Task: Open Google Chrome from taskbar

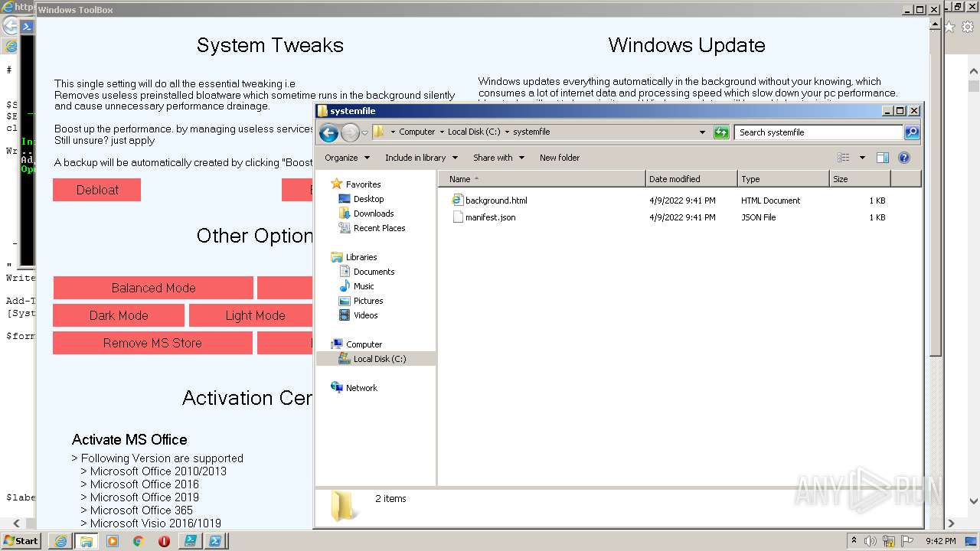Action: (x=138, y=541)
